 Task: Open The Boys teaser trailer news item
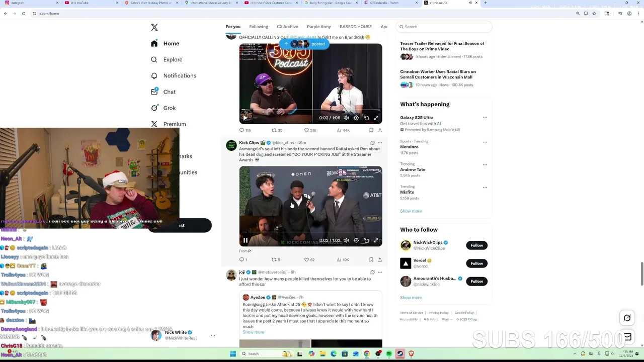tap(443, 49)
